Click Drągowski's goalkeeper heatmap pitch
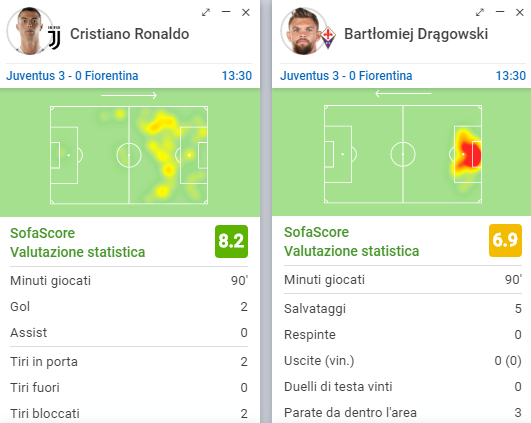The image size is (531, 423). [403, 154]
